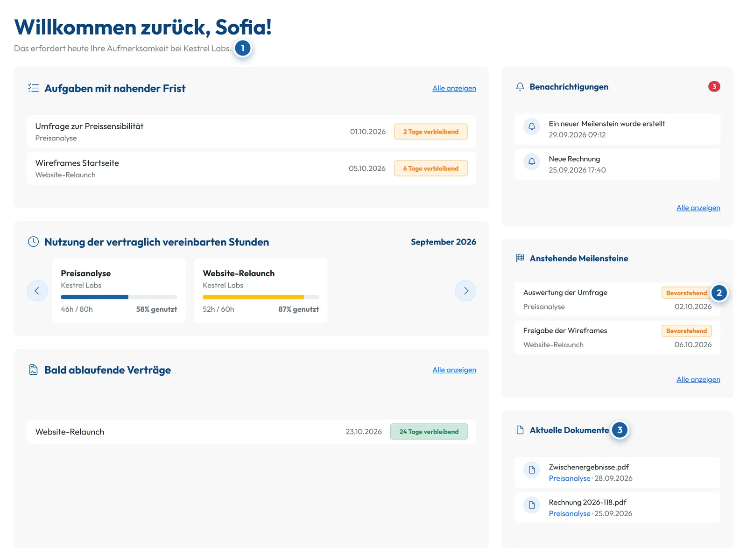Open Rechnung 2026-118.pdf document
This screenshot has height=560, width=747.
pos(617,508)
